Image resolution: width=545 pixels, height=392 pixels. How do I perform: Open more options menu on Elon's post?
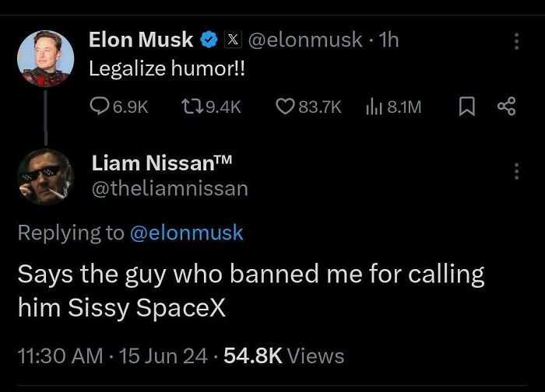click(x=515, y=41)
